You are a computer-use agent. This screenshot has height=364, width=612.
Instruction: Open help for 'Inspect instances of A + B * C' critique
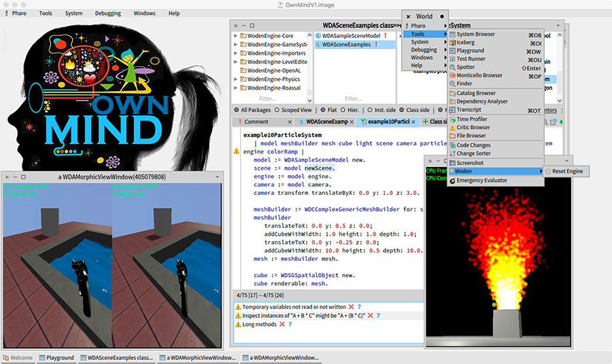click(378, 316)
